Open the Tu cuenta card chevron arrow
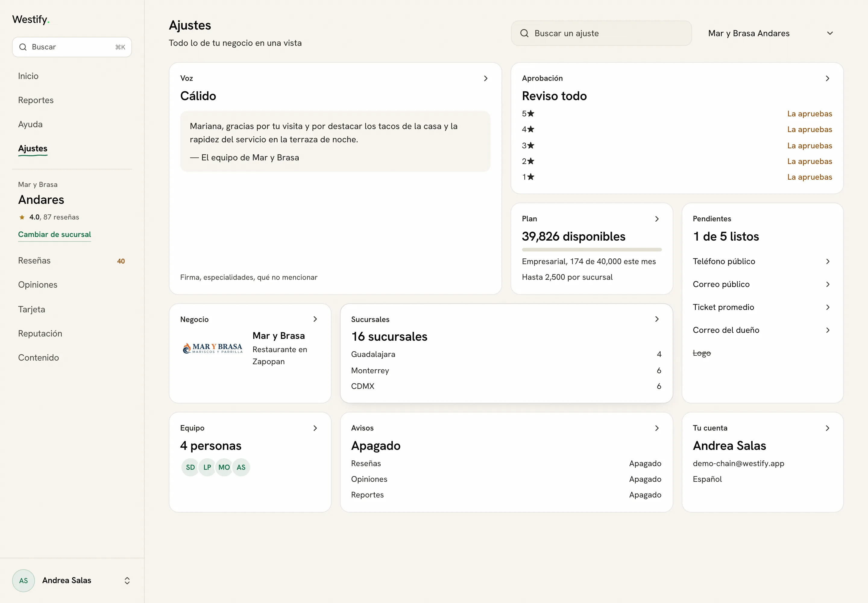 (x=827, y=428)
